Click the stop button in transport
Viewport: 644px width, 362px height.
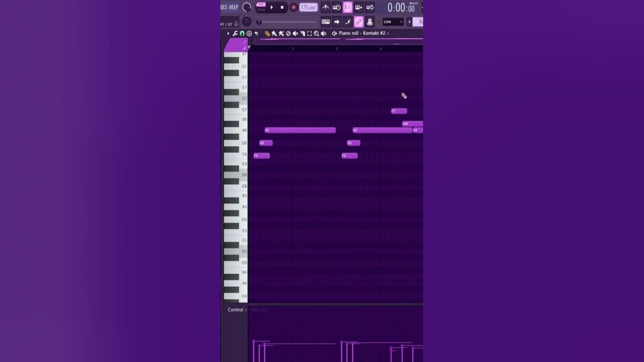pos(282,7)
